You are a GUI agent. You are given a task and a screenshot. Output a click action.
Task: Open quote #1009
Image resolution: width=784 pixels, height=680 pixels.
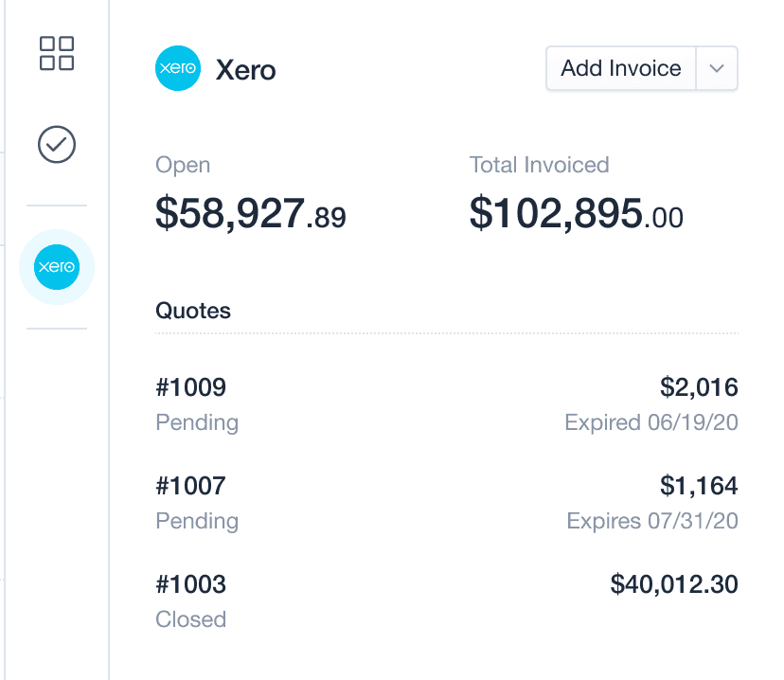pyautogui.click(x=190, y=387)
